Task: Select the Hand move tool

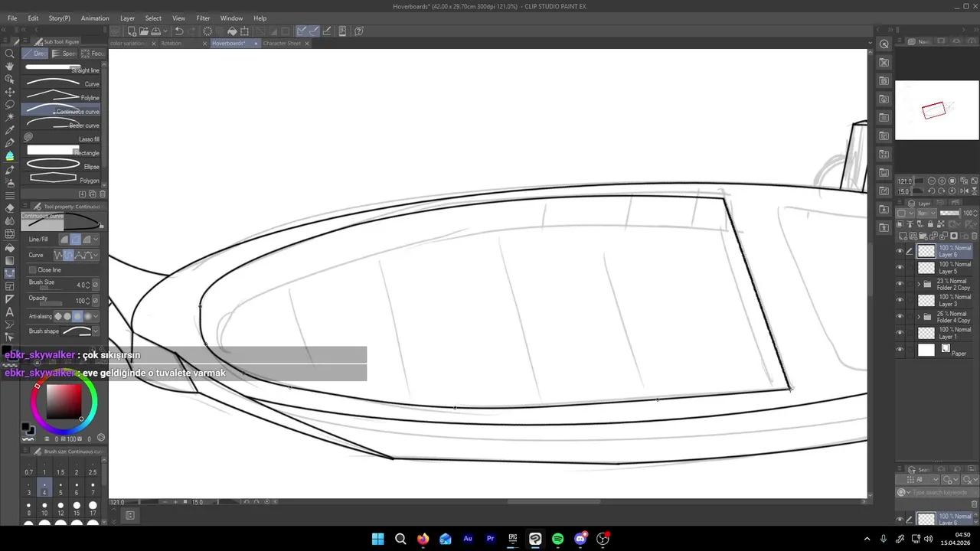Action: [10, 67]
